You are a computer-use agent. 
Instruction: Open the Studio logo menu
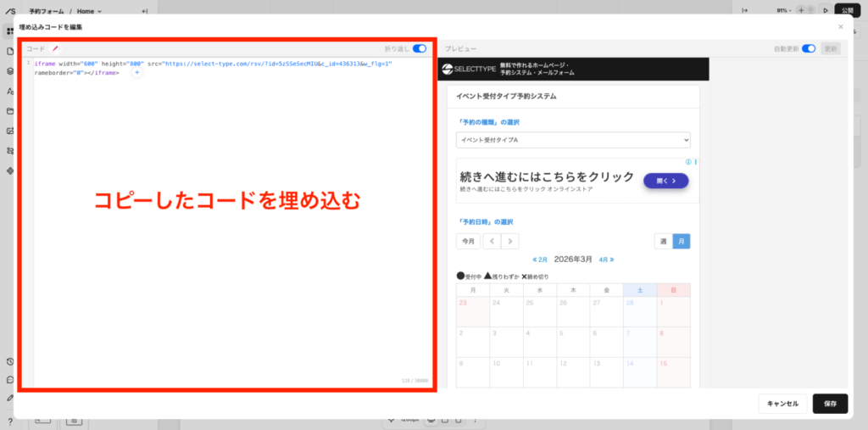[9, 11]
